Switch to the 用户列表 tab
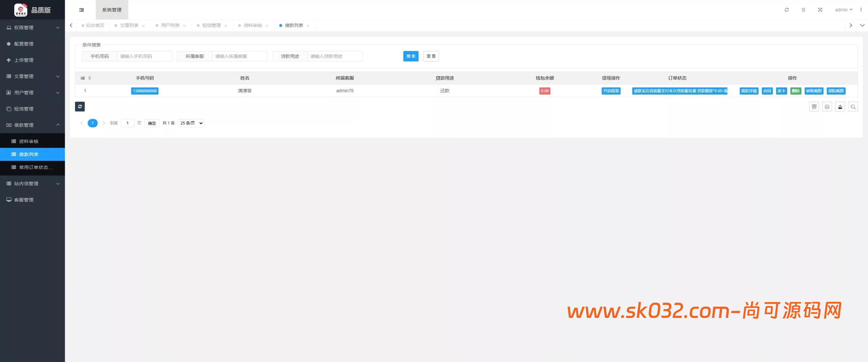 (170, 25)
